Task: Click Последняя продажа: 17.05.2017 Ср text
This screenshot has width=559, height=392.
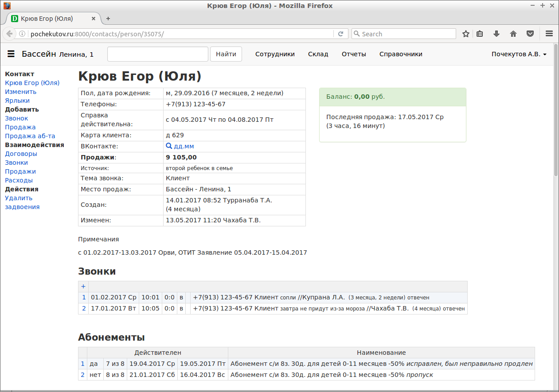Action: click(385, 117)
